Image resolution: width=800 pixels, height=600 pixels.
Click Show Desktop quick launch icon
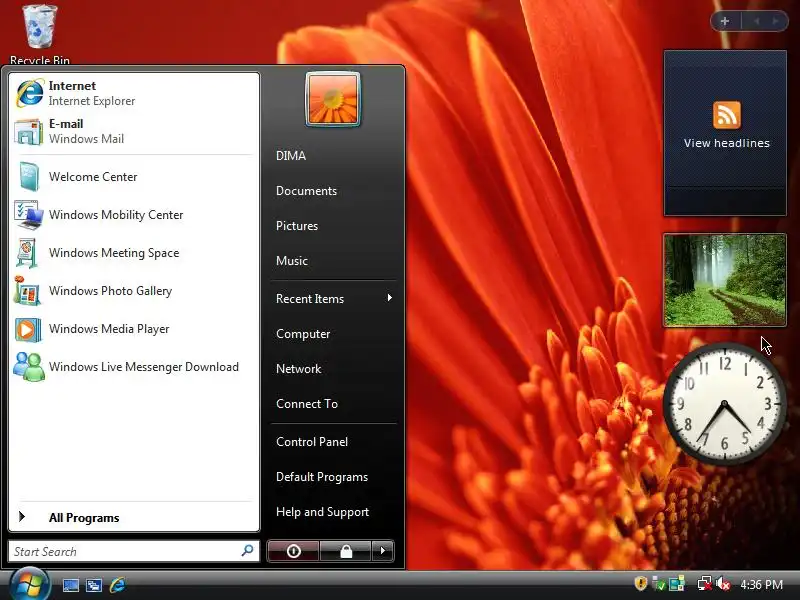point(70,585)
